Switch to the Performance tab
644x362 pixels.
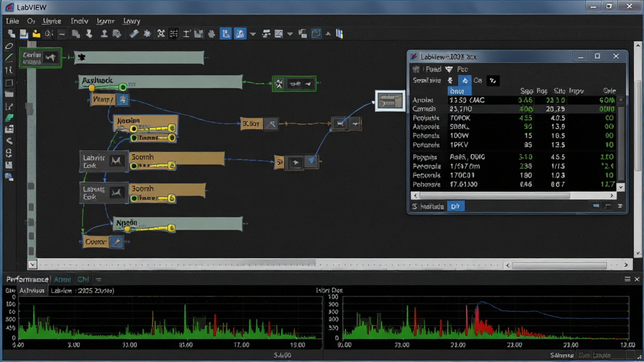tap(27, 279)
